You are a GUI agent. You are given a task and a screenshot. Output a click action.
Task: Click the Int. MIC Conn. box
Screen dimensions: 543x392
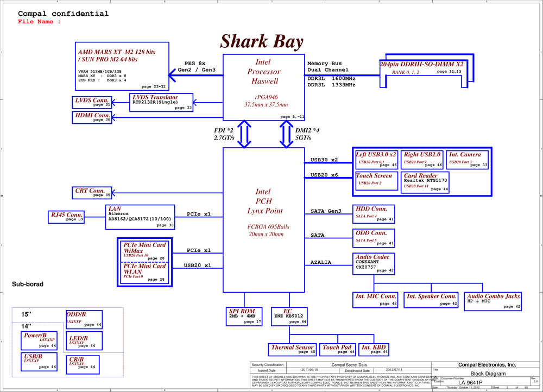click(375, 300)
